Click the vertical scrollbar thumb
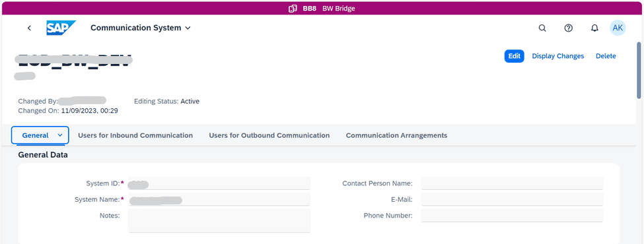This screenshot has height=244, width=644. pyautogui.click(x=639, y=70)
